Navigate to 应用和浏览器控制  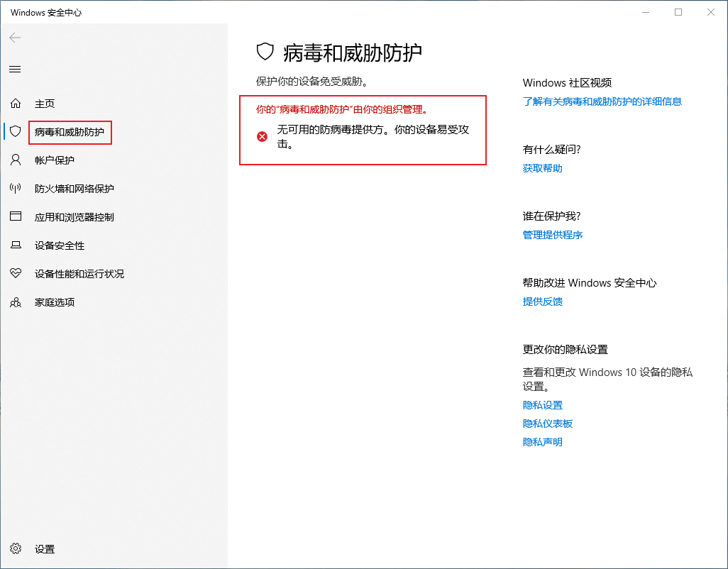tap(114, 216)
